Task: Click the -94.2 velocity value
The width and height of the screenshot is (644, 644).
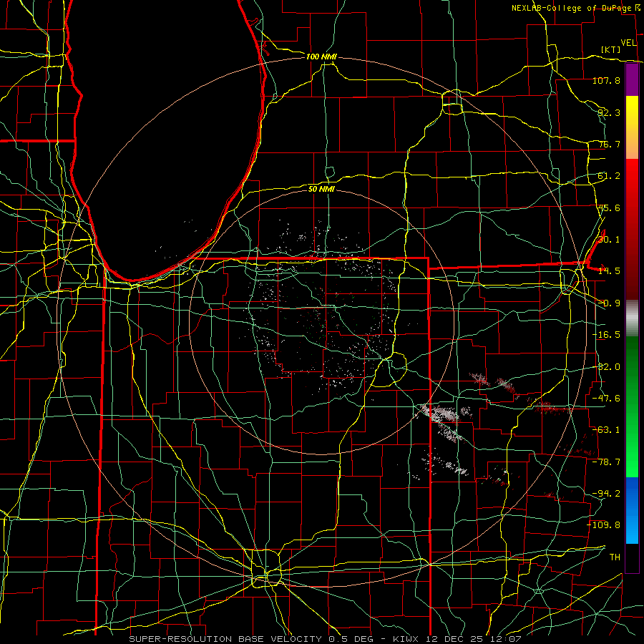Action: click(606, 493)
